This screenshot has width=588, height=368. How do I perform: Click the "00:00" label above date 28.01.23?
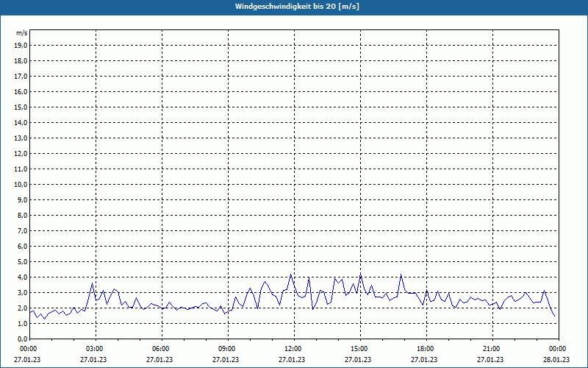coord(559,349)
